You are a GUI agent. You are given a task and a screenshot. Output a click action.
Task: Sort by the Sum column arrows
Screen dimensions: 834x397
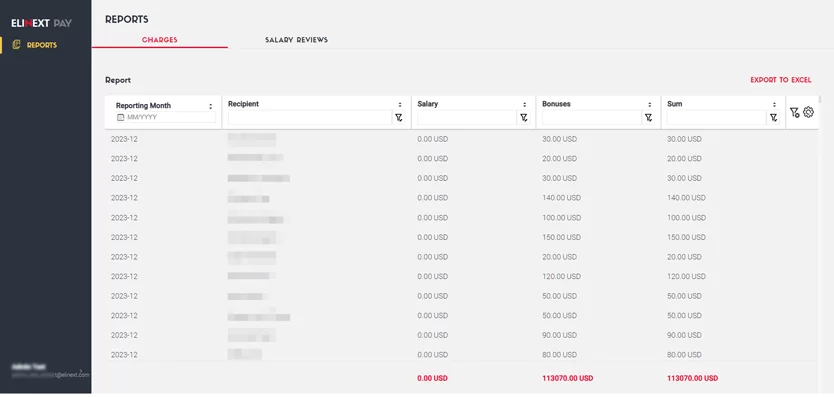click(774, 105)
